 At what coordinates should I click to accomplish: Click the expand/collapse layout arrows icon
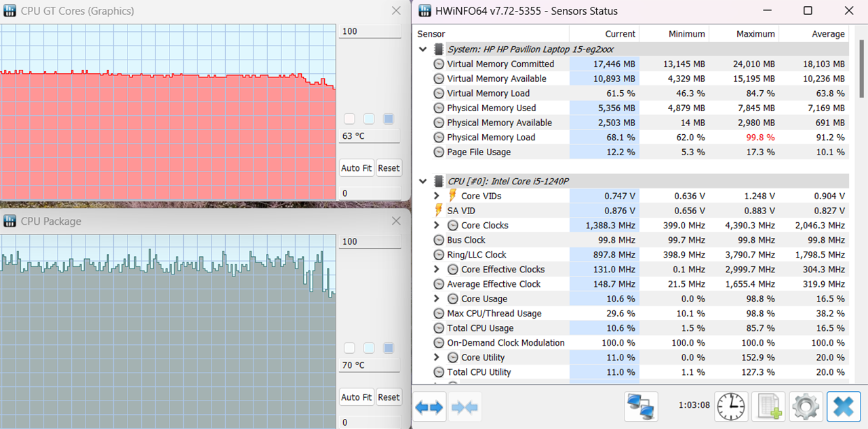(429, 407)
